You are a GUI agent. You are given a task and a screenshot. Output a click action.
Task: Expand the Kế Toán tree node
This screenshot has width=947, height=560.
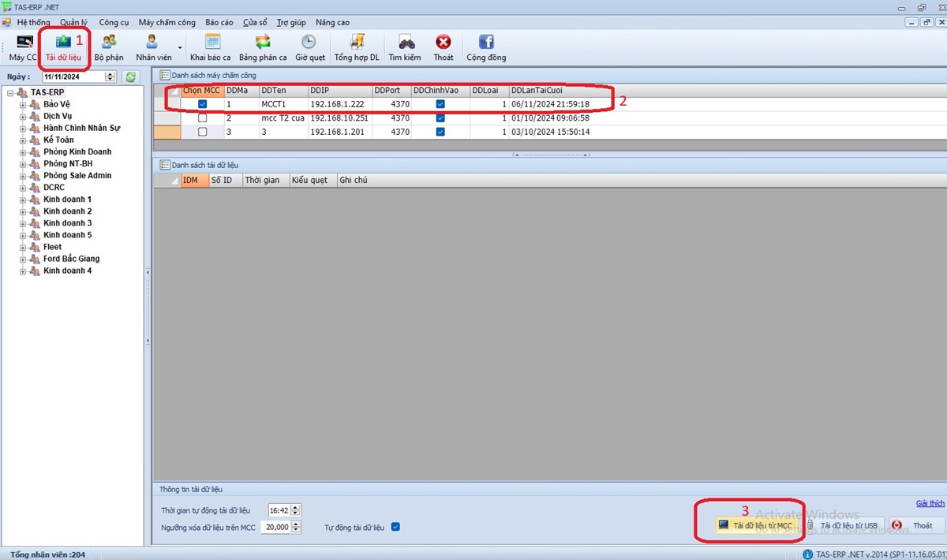point(23,140)
